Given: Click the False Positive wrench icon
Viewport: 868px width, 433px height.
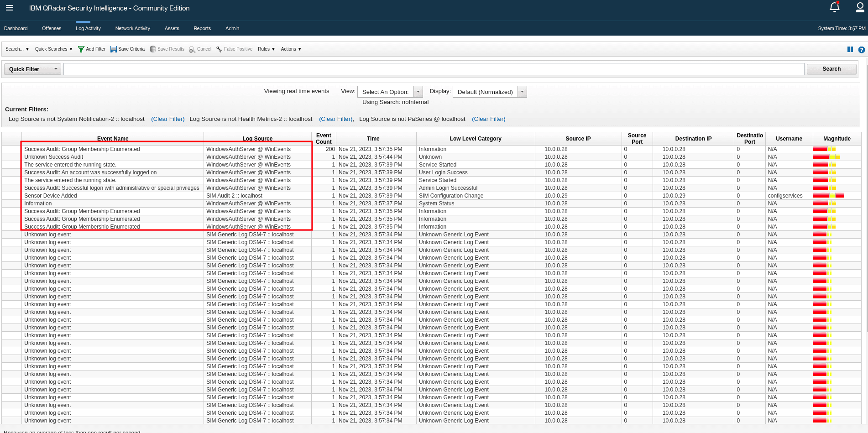Looking at the screenshot, I should tap(219, 49).
